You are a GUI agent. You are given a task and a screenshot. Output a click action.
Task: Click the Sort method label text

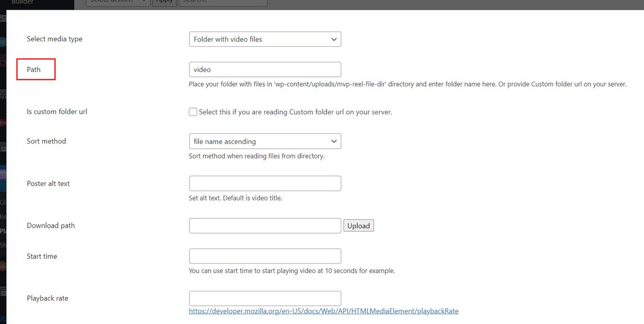(46, 141)
